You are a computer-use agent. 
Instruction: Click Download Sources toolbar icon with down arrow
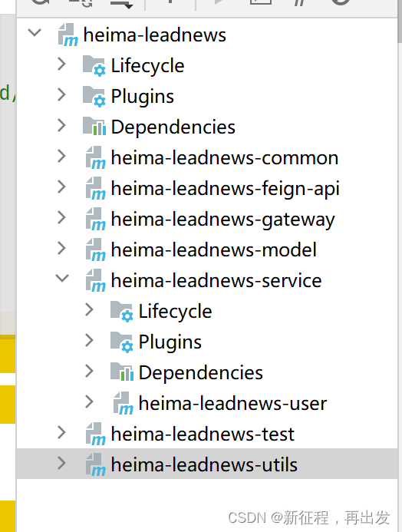120,3
